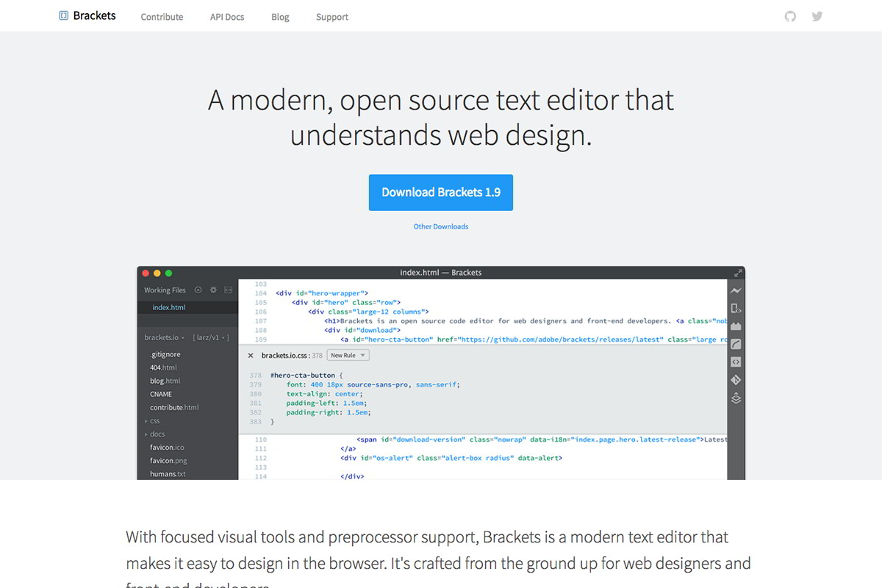882x588 pixels.
Task: Open the API Docs nav item
Action: pos(227,17)
